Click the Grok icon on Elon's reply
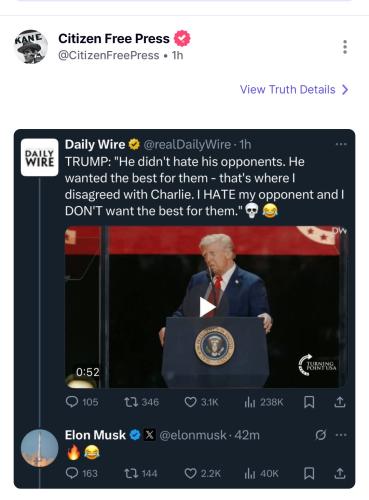This screenshot has width=369, height=500. pos(320,435)
